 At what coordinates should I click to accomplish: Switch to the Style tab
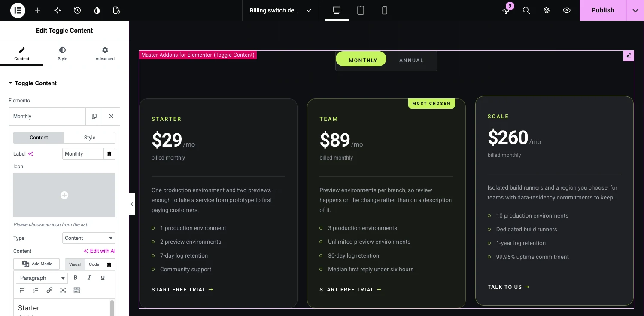tap(62, 54)
